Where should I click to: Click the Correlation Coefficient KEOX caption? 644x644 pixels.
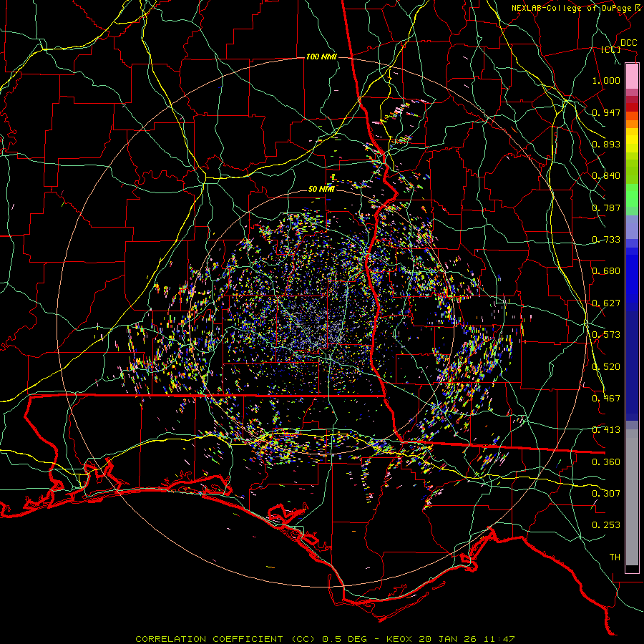coord(325,639)
